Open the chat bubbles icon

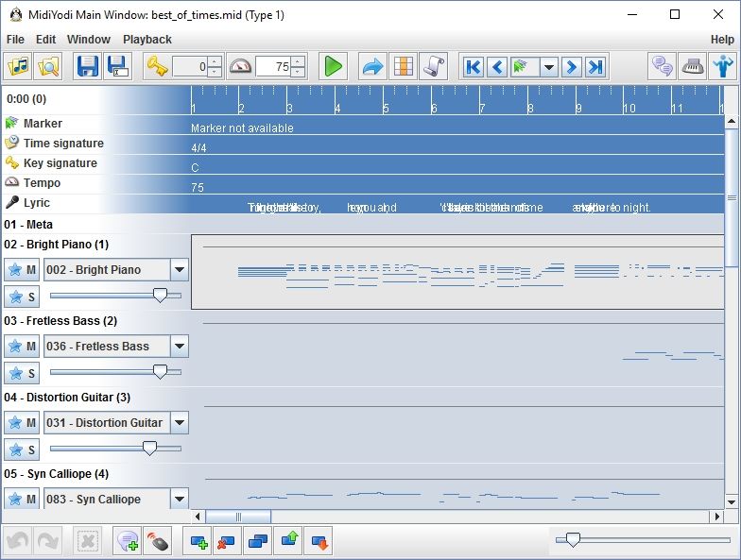[662, 66]
